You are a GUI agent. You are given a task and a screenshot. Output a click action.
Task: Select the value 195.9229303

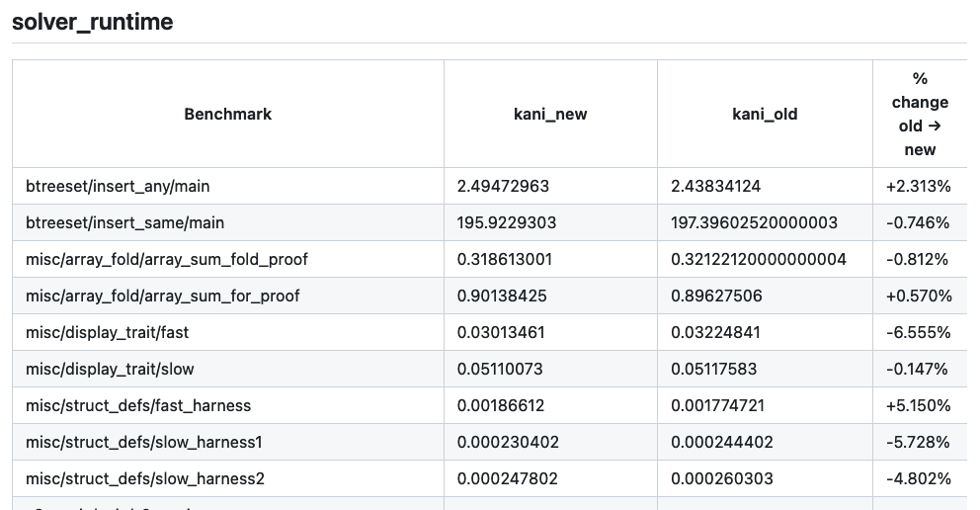tap(506, 222)
